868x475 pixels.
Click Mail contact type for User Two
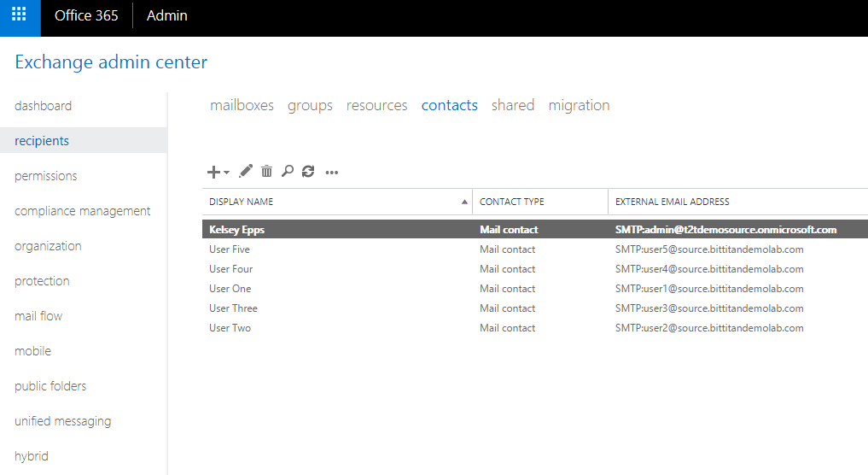tap(508, 328)
